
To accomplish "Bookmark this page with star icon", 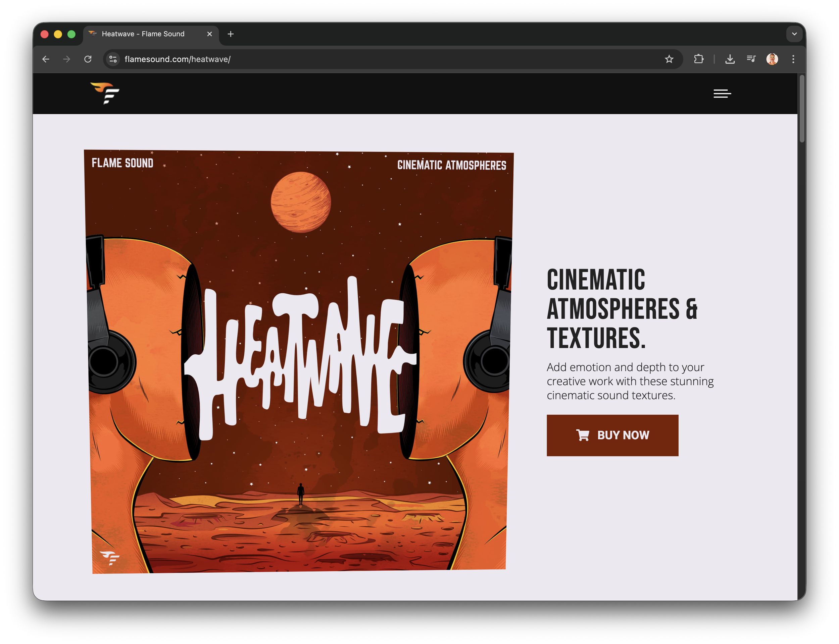I will tap(669, 59).
